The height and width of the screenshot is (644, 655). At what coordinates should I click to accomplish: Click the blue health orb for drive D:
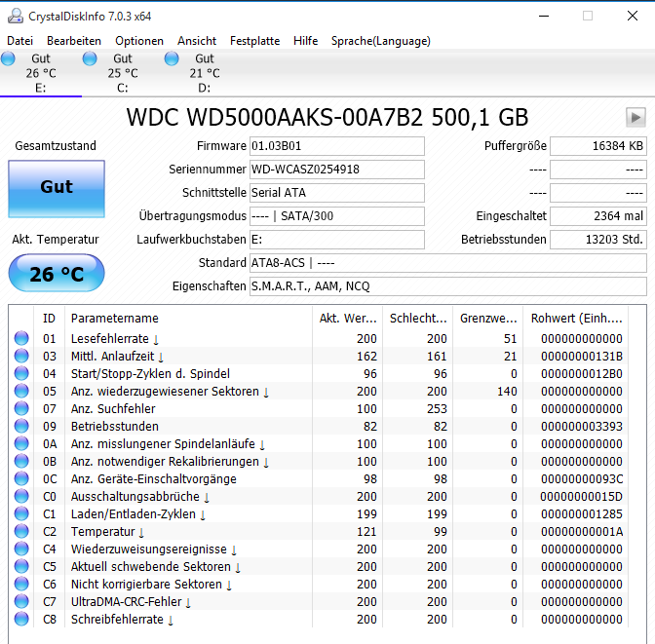coord(172,58)
